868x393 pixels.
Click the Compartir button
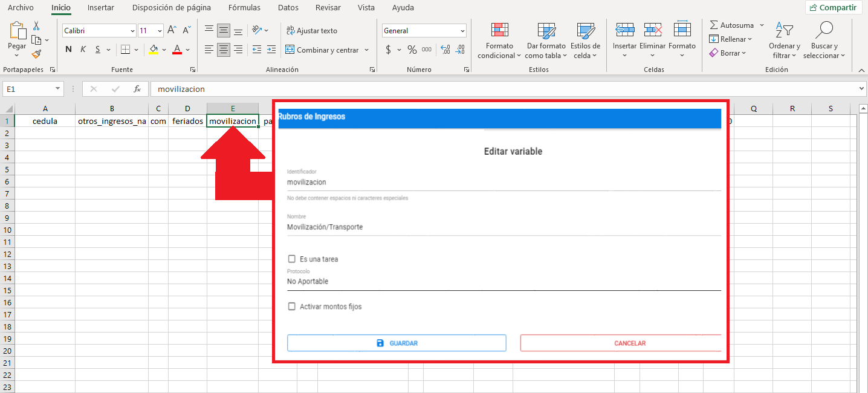coord(834,7)
